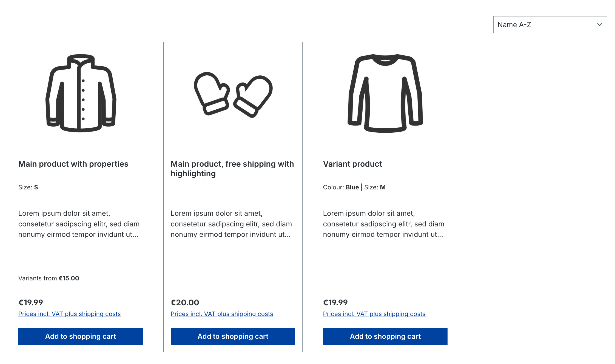Select the Size: S property label
The image size is (615, 364).
click(28, 187)
